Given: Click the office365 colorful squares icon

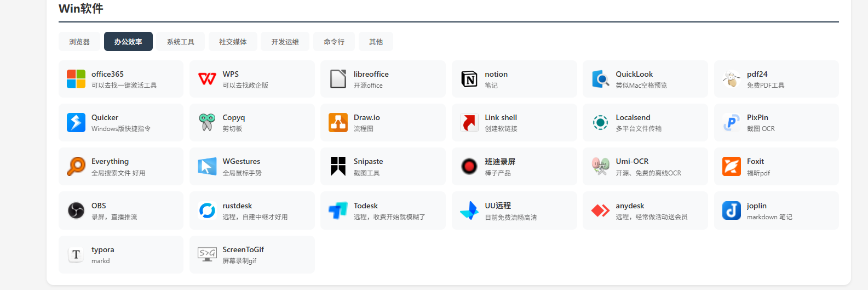Looking at the screenshot, I should click(x=76, y=79).
